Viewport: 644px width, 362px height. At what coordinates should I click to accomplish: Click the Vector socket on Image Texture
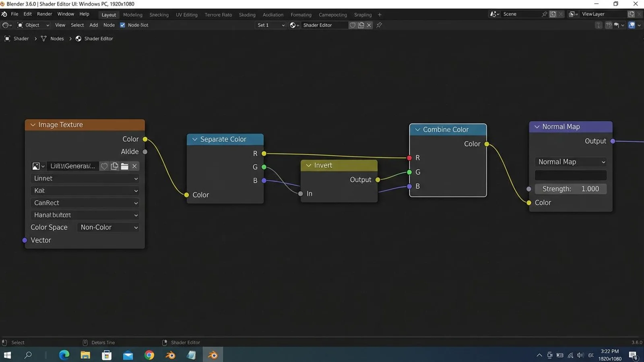(x=25, y=240)
